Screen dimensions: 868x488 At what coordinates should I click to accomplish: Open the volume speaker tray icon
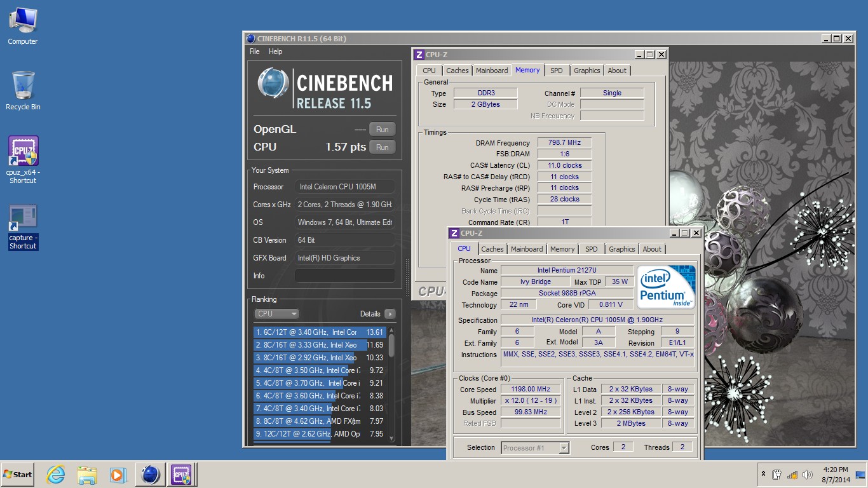pos(808,475)
